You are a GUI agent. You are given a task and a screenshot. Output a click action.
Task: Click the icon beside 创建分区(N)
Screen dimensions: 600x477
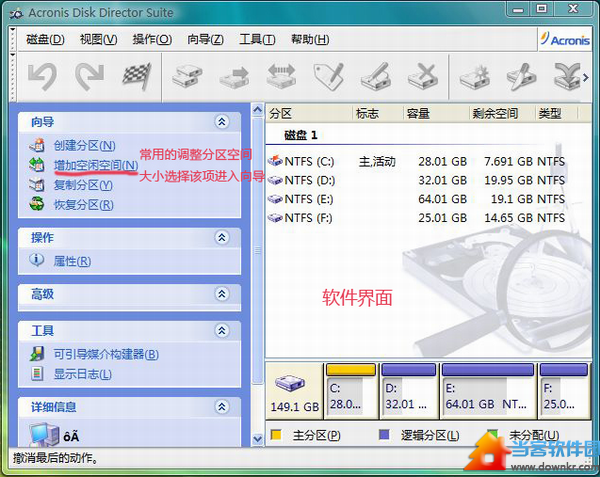37,145
